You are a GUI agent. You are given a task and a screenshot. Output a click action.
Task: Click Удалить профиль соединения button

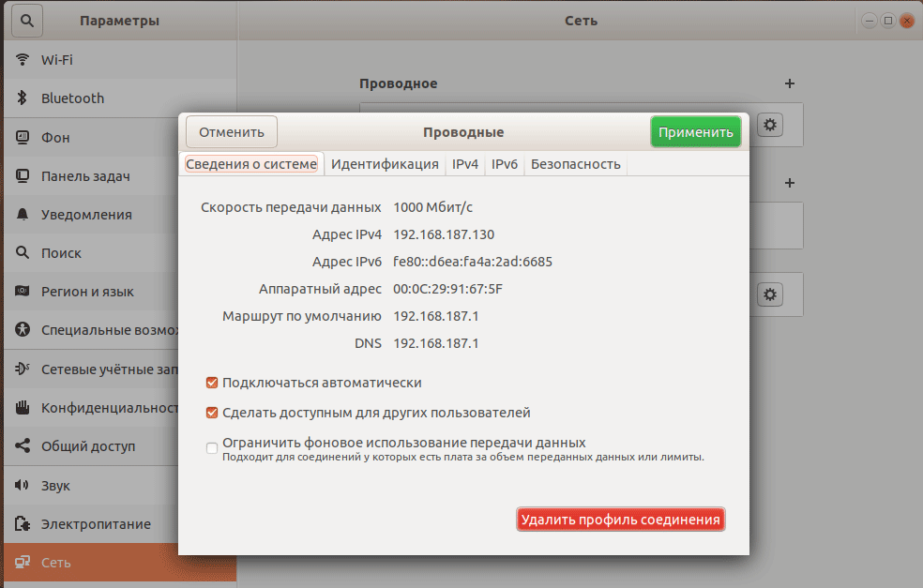pos(620,520)
